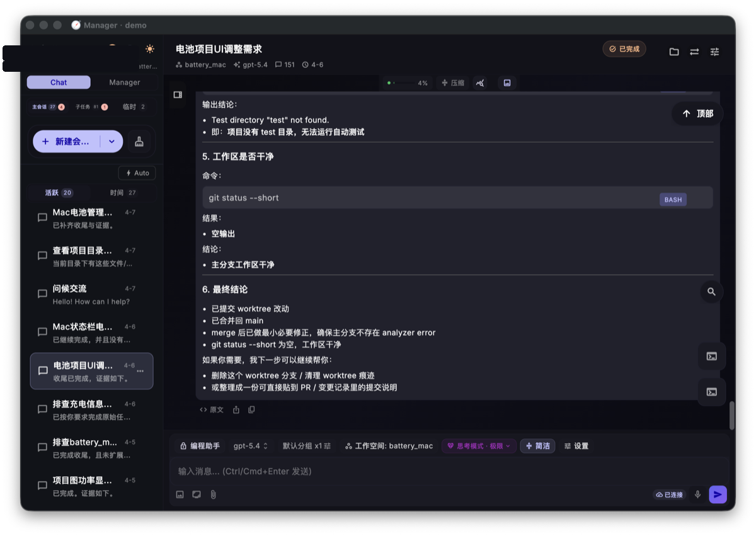Open three-dots menu on 电池项目UI调… item
Image resolution: width=756 pixels, height=536 pixels.
point(140,371)
